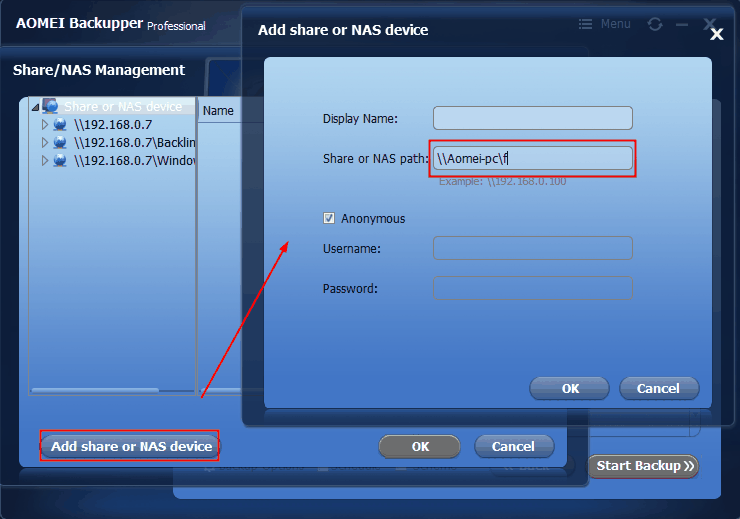This screenshot has height=519, width=740.
Task: Click Cancel in Share/NAS Management window
Action: coord(513,446)
